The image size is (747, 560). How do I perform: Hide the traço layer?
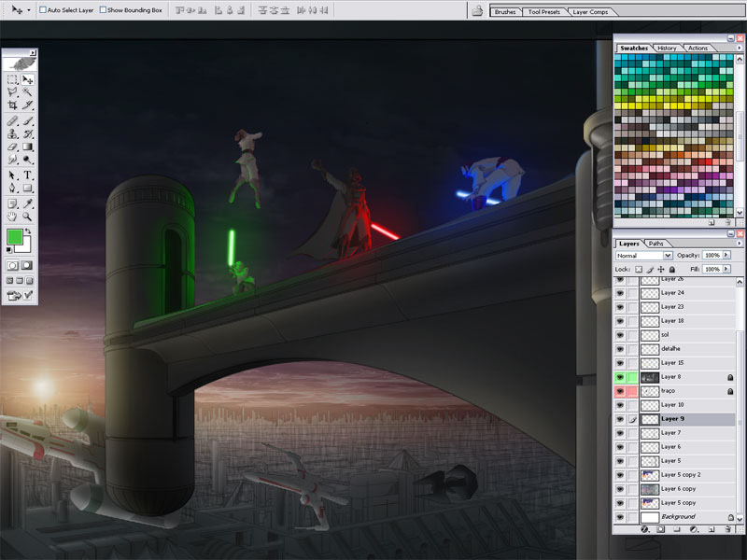(620, 391)
